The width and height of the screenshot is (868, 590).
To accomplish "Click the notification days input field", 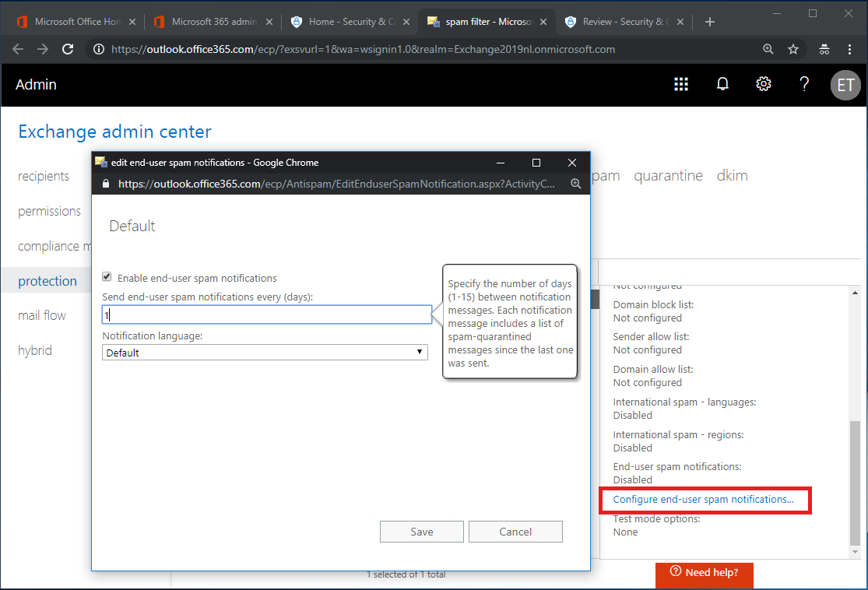I will (266, 314).
